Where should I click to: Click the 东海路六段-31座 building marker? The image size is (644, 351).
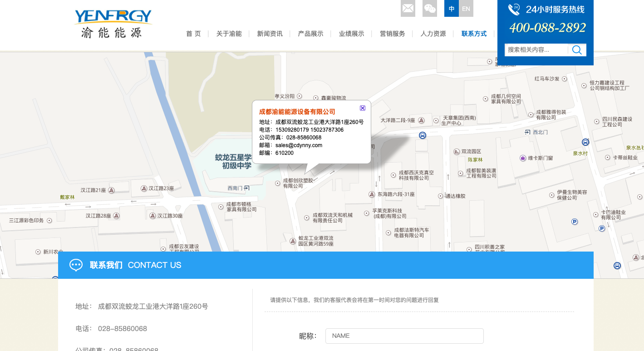pyautogui.click(x=371, y=194)
